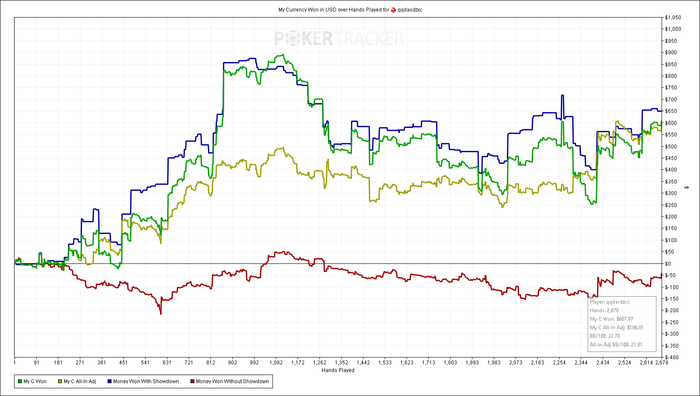Image resolution: width=700 pixels, height=396 pixels.
Task: Select the 'My C All-In Adj' legend label
Action: [79, 381]
